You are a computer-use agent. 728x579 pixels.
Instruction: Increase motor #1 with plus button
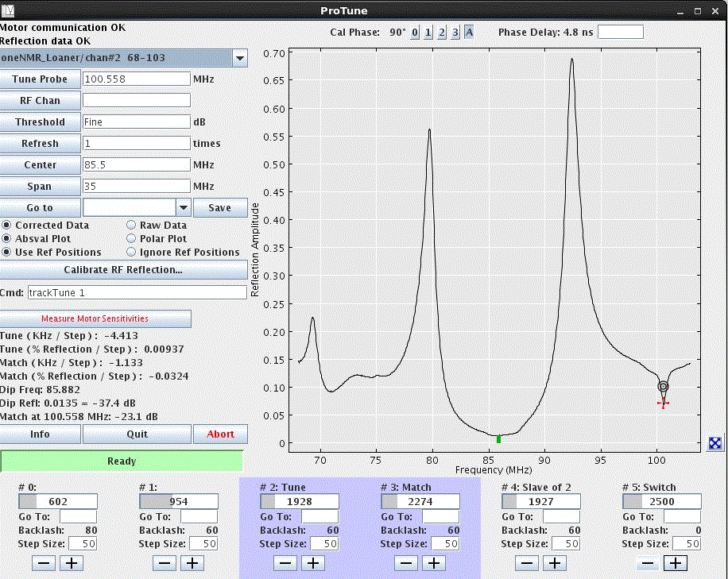tap(192, 563)
